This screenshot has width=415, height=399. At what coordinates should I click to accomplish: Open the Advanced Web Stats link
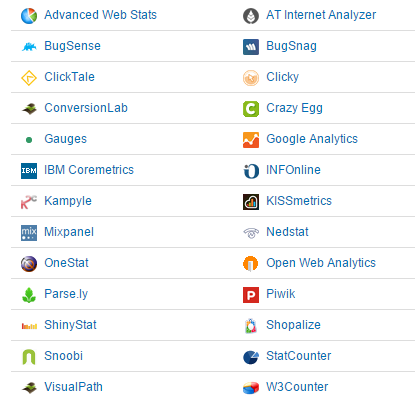point(100,15)
